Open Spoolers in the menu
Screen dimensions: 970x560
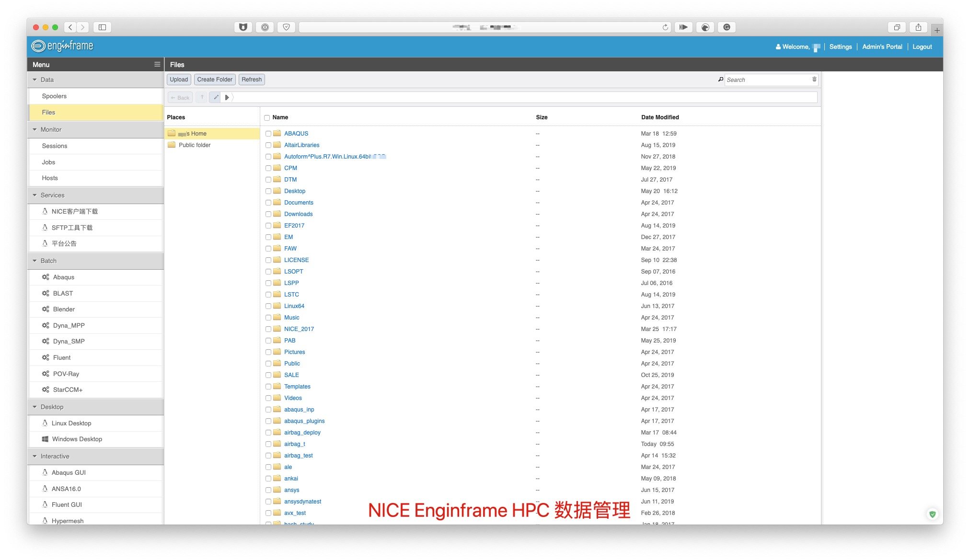point(96,96)
